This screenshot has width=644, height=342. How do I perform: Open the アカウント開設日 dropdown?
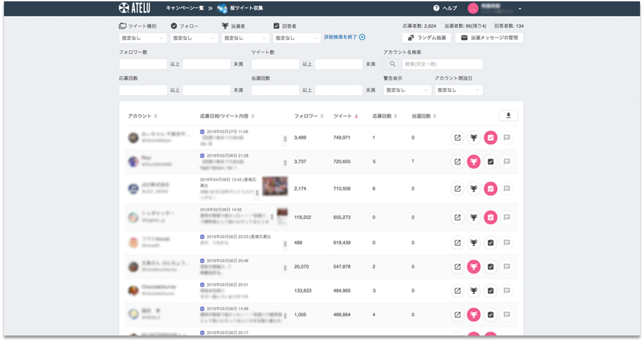point(459,90)
